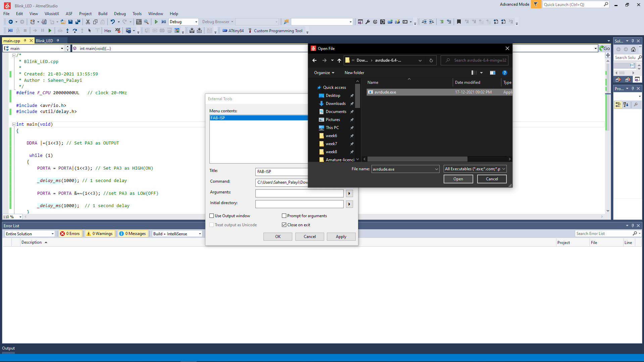
Task: Enable Use Output window checkbox
Action: click(x=212, y=216)
